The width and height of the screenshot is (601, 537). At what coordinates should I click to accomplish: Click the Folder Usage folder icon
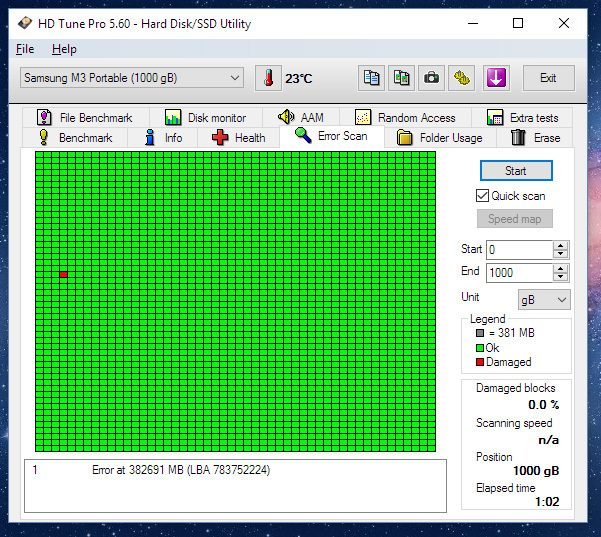point(404,138)
